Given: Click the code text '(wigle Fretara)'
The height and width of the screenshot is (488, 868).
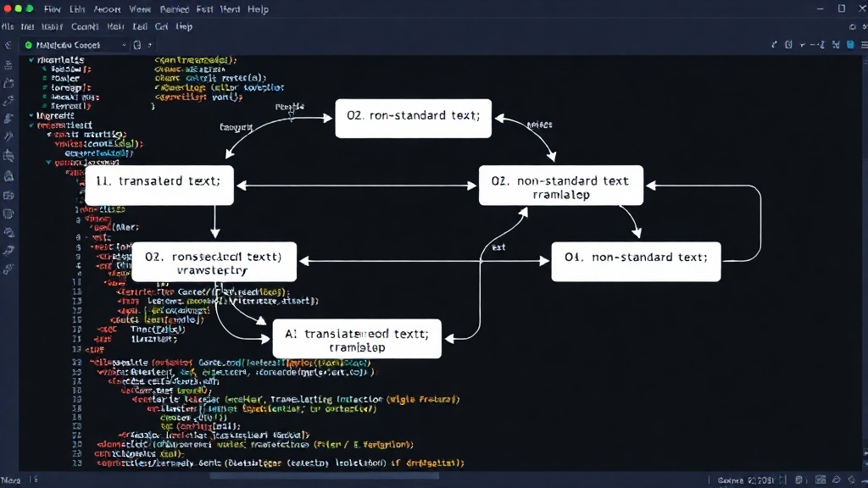Looking at the screenshot, I should [x=423, y=399].
